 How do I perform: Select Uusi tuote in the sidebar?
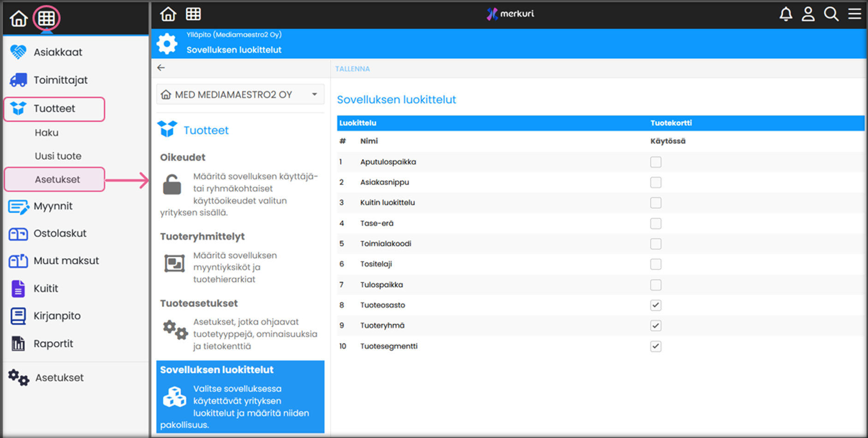pos(58,156)
